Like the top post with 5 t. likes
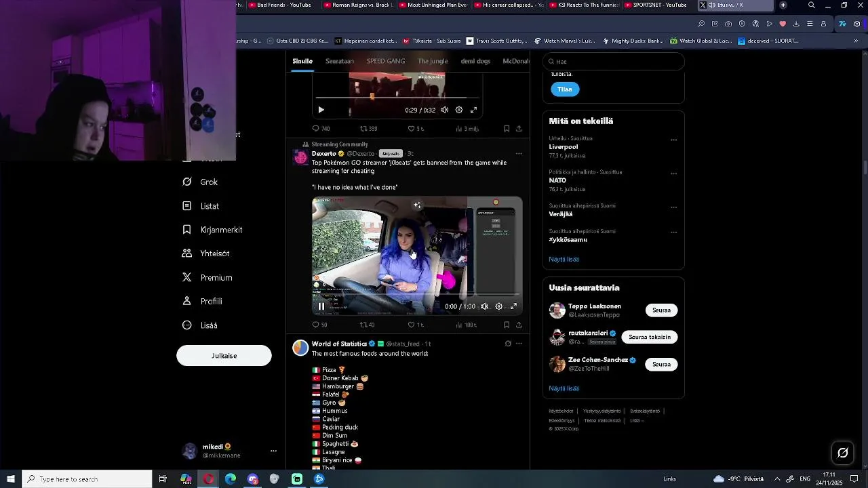The height and width of the screenshot is (488, 868). (x=416, y=128)
